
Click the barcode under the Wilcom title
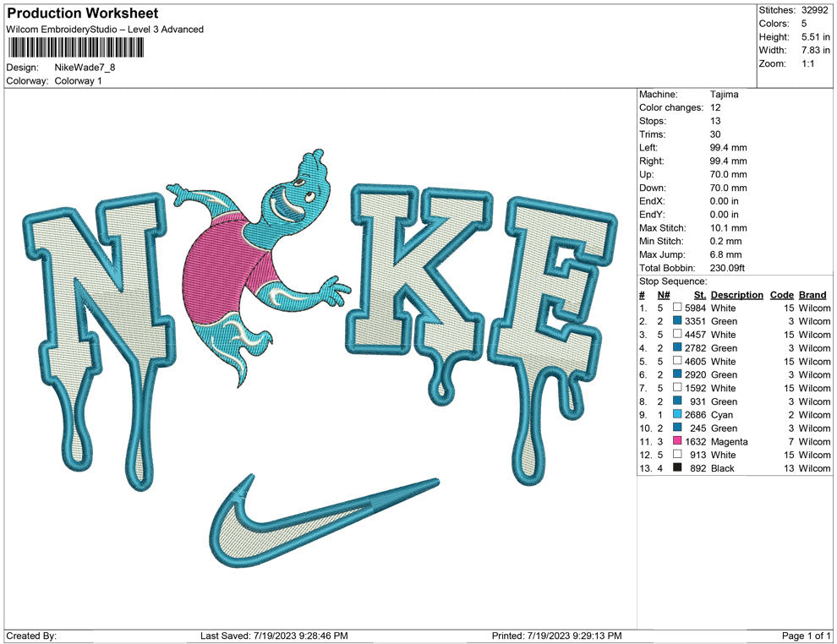(76, 48)
